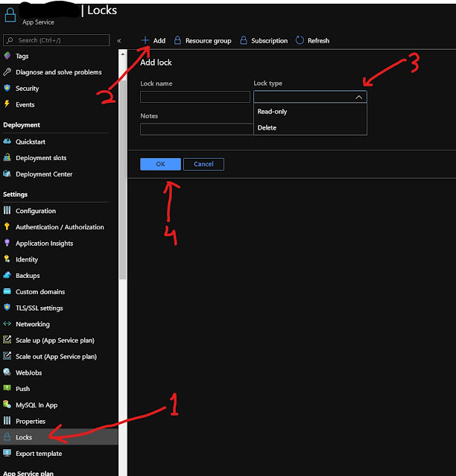The height and width of the screenshot is (476, 456).
Task: Click the wrench icon for Diagnose and solve problems
Action: pyautogui.click(x=7, y=72)
